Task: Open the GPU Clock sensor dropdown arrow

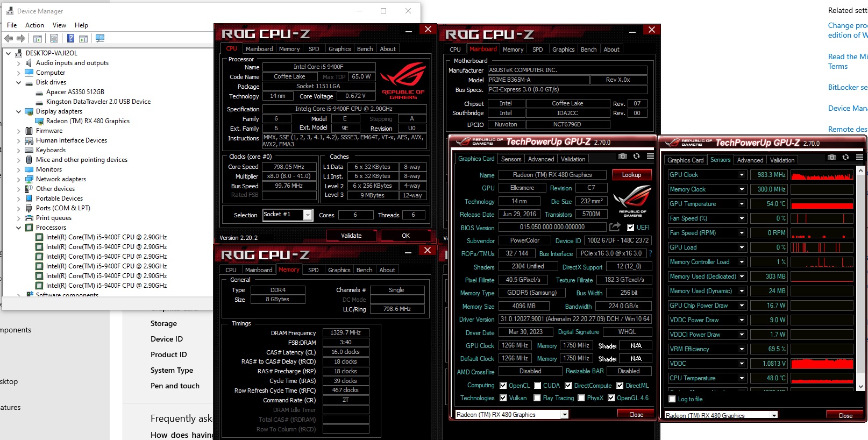Action: tap(742, 175)
